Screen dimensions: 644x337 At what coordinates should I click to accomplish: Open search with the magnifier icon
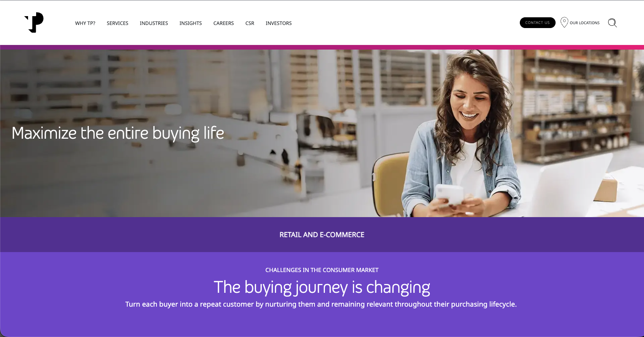(612, 23)
